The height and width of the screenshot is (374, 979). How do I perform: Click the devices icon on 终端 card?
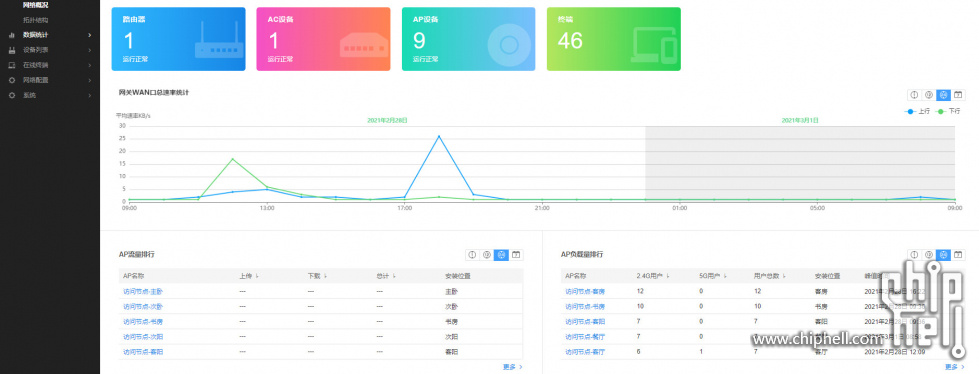click(654, 45)
